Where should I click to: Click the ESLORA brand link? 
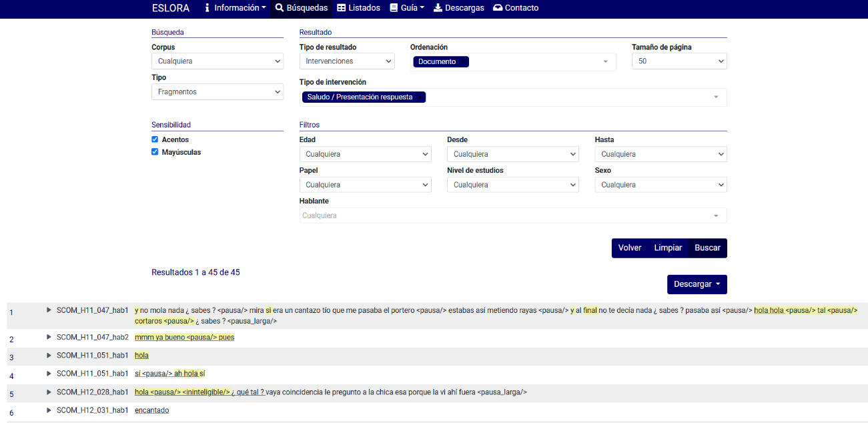point(171,8)
